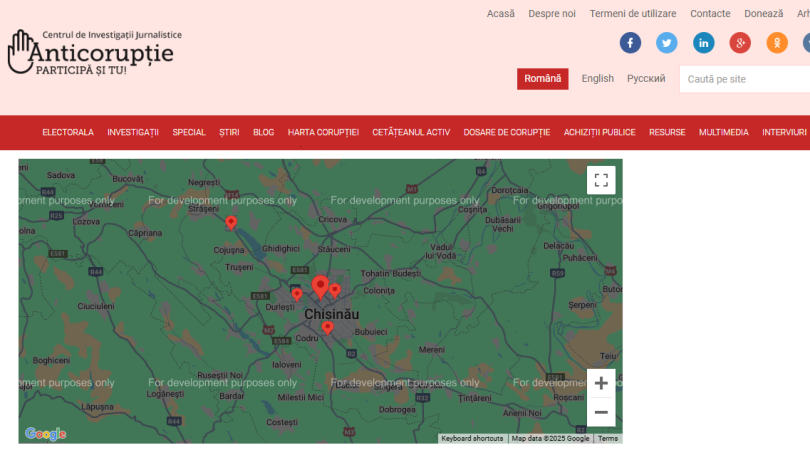Open the INVESTIGAȚII menu item
The height and width of the screenshot is (455, 810).
pos(133,132)
